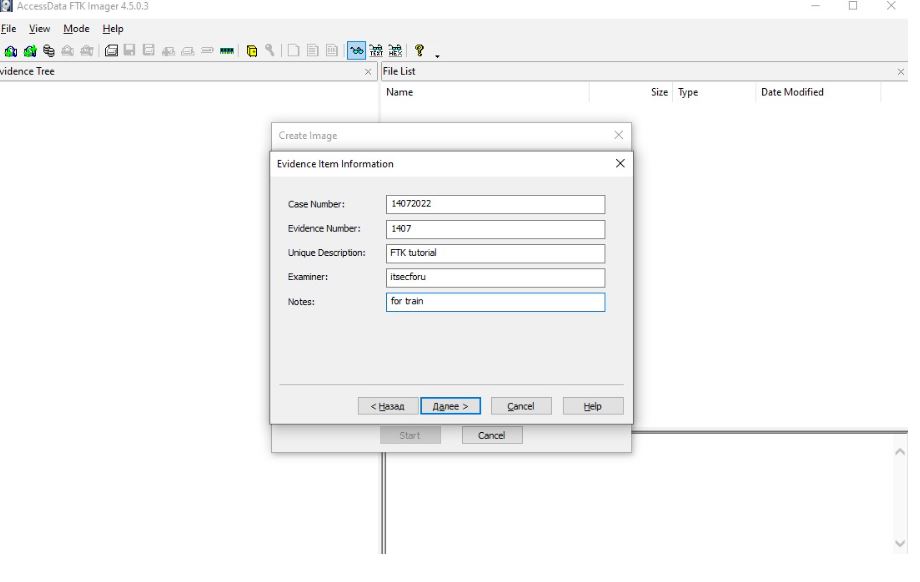
Task: Sort file list by Type column
Action: (714, 92)
